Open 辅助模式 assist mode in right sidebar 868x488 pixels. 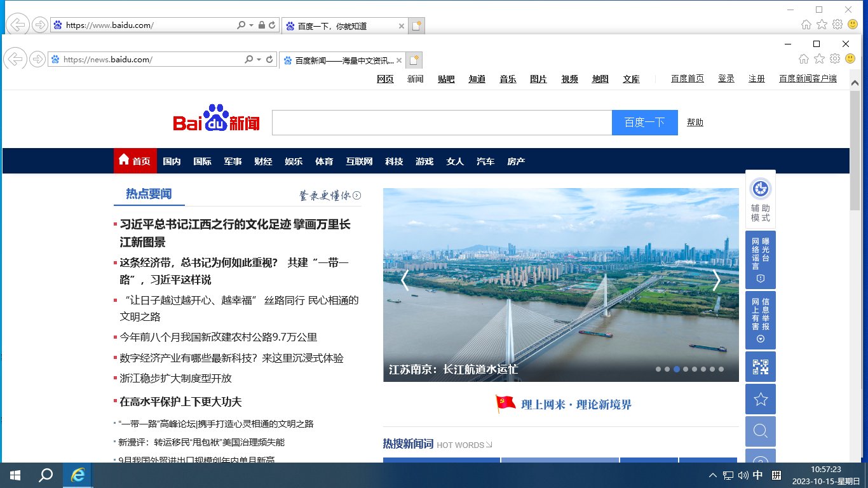click(760, 199)
